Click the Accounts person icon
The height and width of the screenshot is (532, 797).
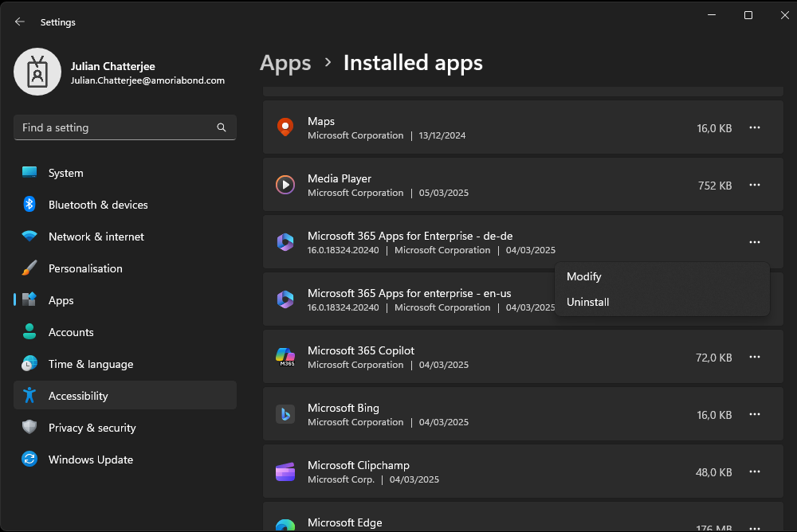click(29, 331)
